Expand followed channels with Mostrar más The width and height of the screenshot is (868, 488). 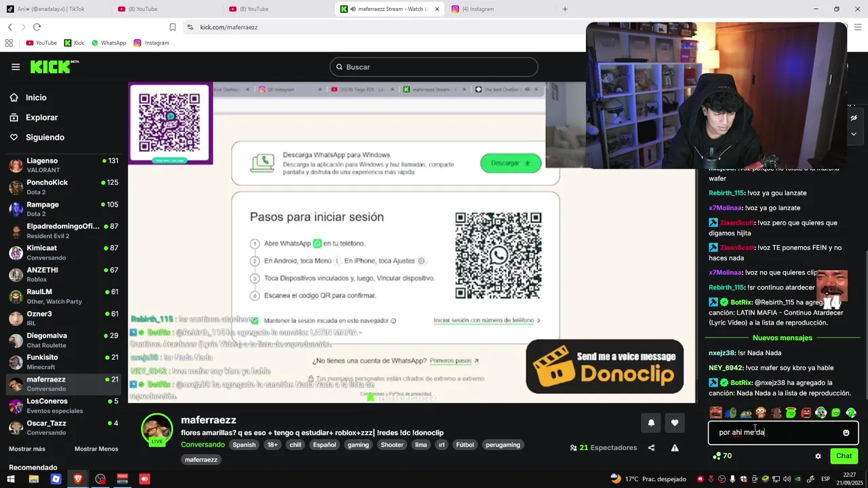27,449
